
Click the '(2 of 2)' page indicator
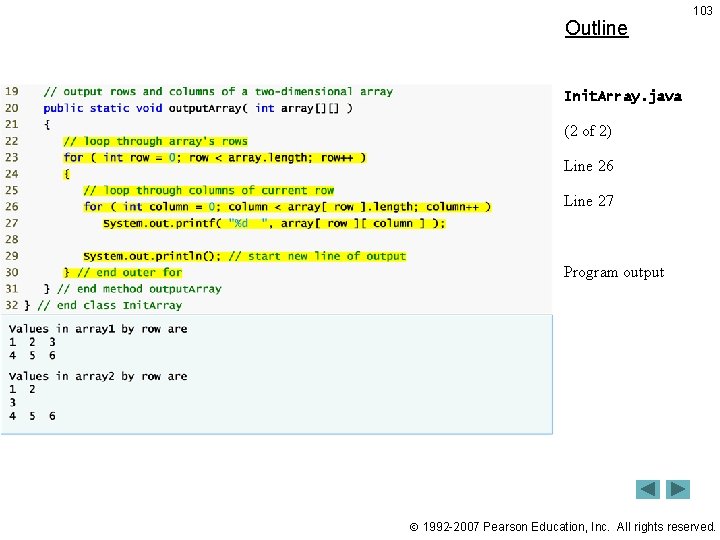tap(588, 131)
